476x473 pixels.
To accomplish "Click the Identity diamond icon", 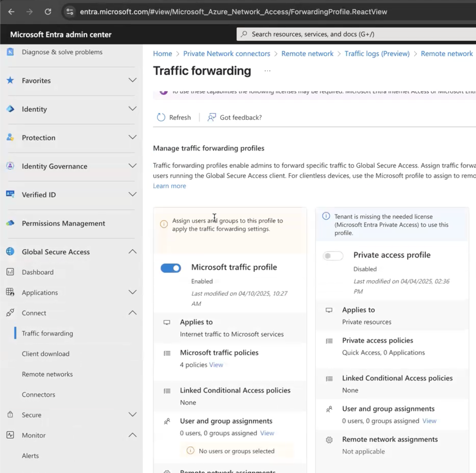I will coord(10,109).
